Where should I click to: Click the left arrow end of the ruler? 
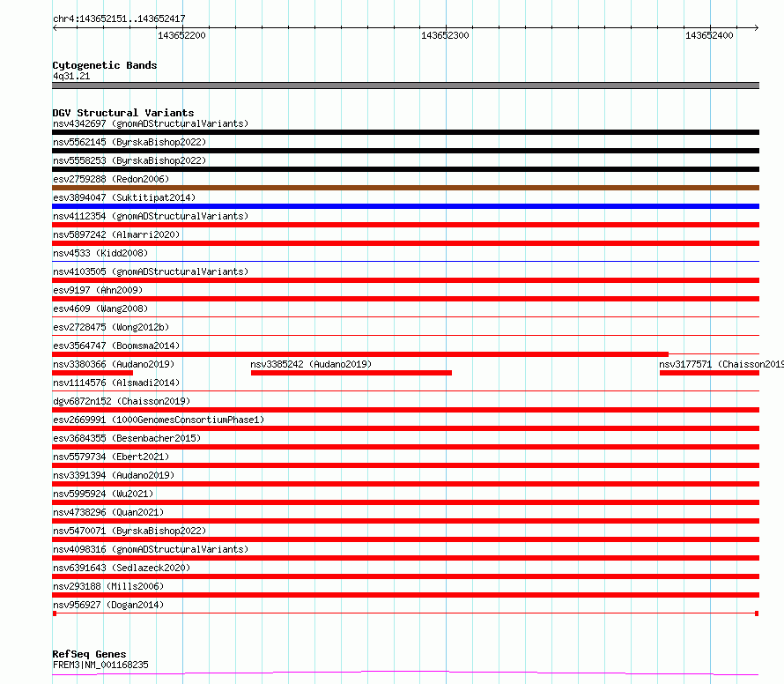point(55,28)
